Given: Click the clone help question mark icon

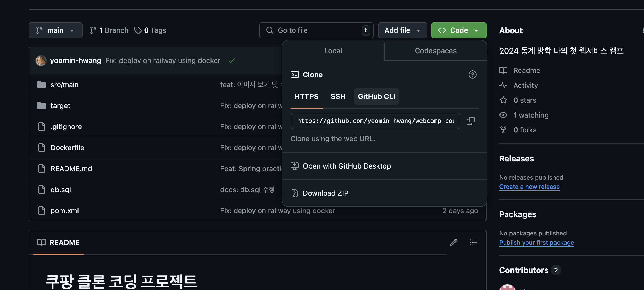Looking at the screenshot, I should pyautogui.click(x=472, y=75).
